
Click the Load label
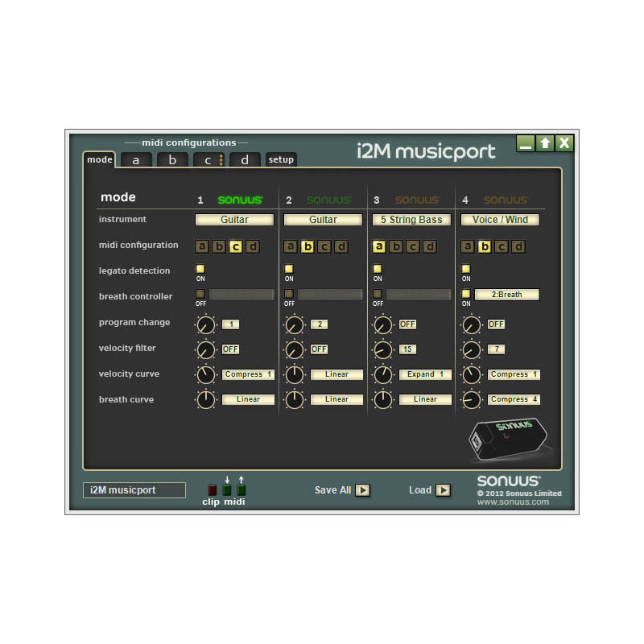[x=420, y=490]
